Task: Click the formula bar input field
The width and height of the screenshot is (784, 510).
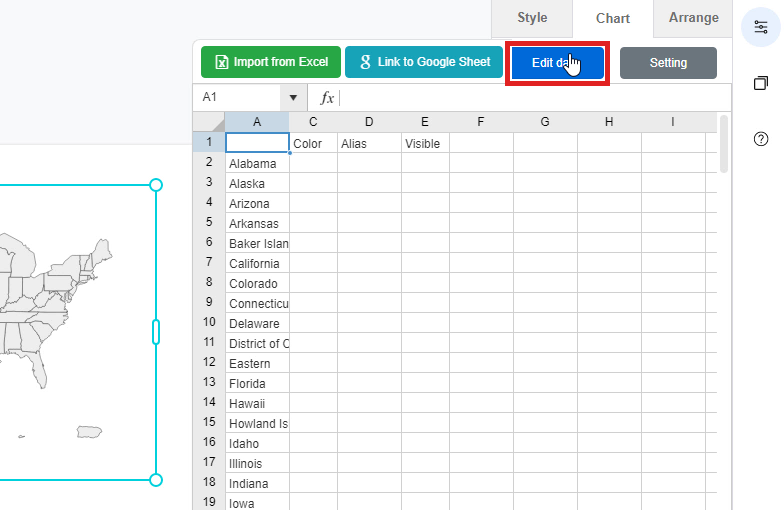Action: (534, 98)
